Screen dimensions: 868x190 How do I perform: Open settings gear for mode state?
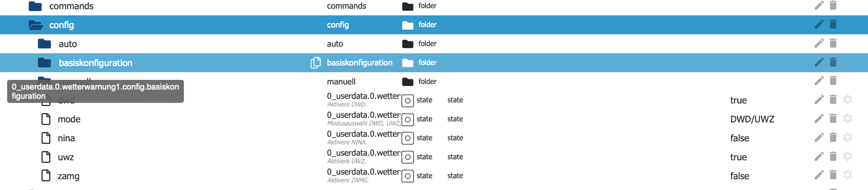tap(848, 119)
